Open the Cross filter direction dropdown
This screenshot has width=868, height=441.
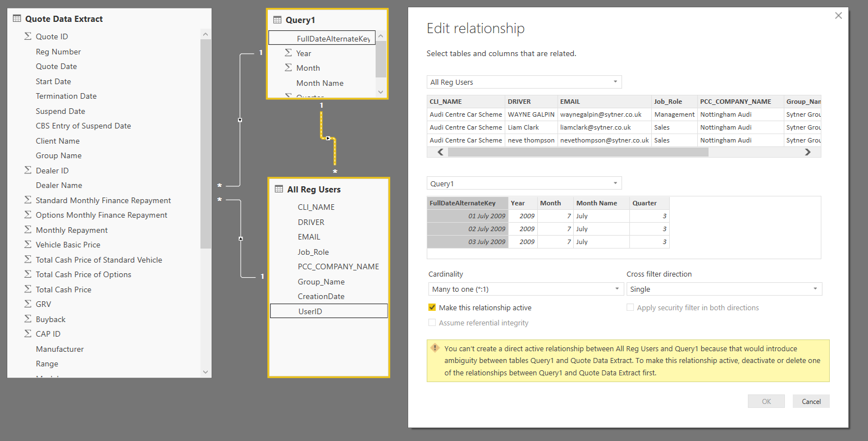pos(724,289)
